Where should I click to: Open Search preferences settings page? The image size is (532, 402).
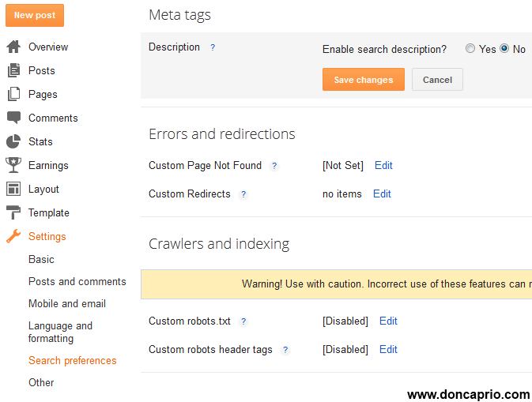72,360
